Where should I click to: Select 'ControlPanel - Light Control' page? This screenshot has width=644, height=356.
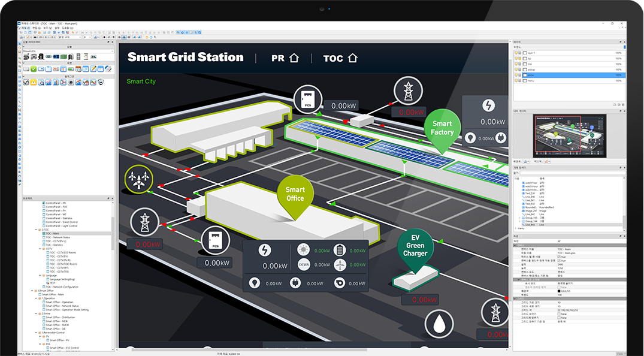tap(62, 226)
